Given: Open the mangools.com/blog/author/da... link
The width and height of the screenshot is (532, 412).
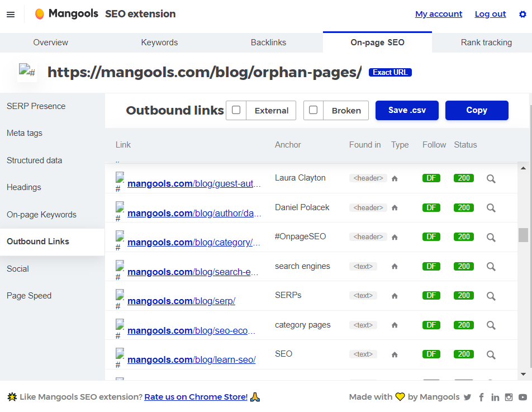Looking at the screenshot, I should pos(194,213).
